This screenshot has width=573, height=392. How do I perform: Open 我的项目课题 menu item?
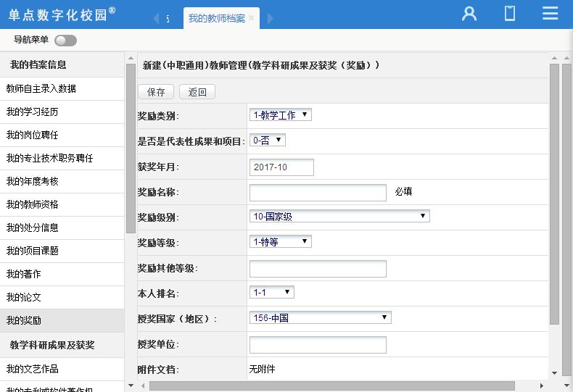pyautogui.click(x=62, y=251)
